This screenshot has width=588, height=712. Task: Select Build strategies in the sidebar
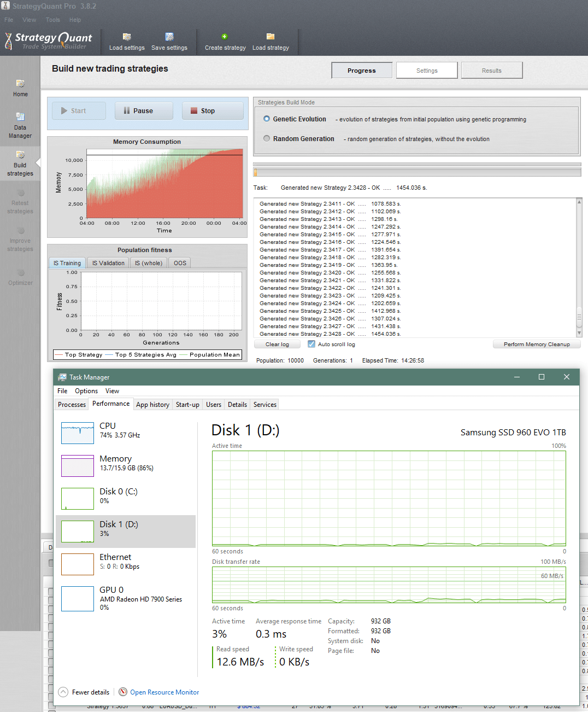(20, 163)
